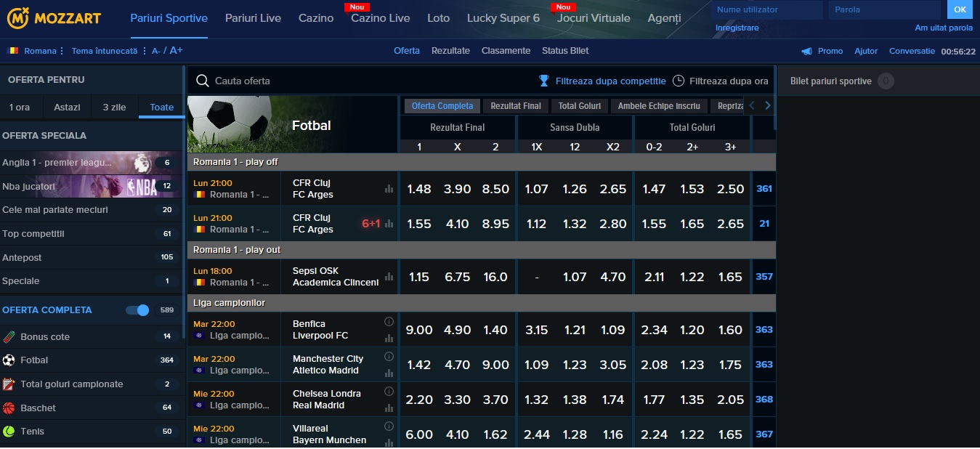Open Nba jucatori special offer
The image size is (980, 449).
click(91, 186)
